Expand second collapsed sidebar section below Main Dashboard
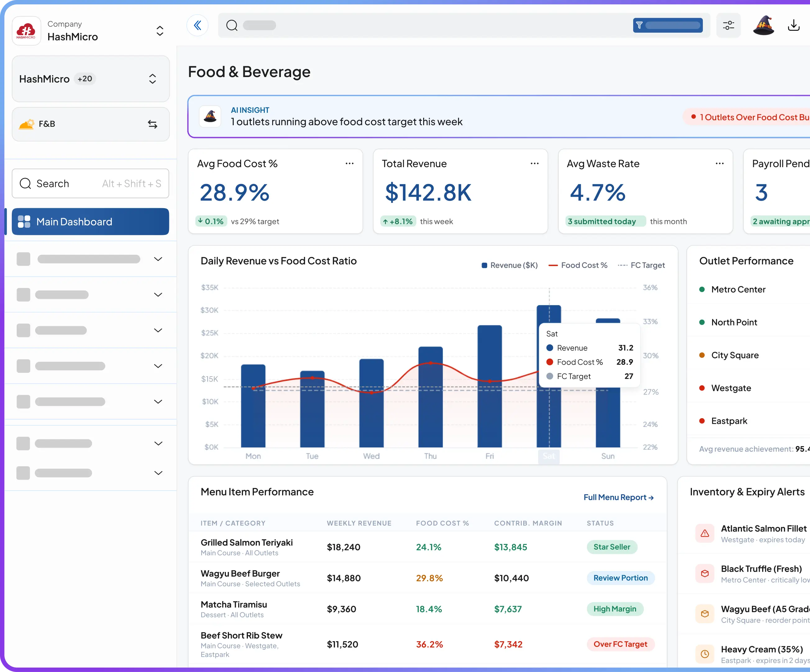This screenshot has width=810, height=672. pos(158,295)
